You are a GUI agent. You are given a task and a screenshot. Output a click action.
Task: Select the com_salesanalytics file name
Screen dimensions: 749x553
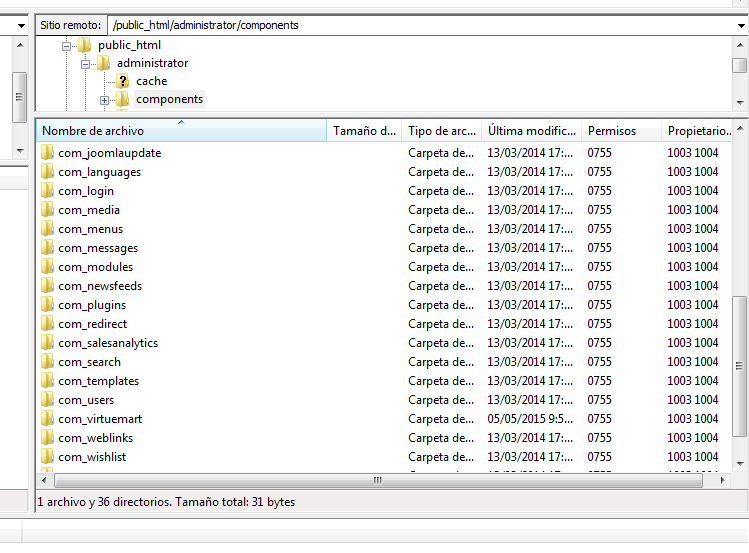tap(108, 343)
